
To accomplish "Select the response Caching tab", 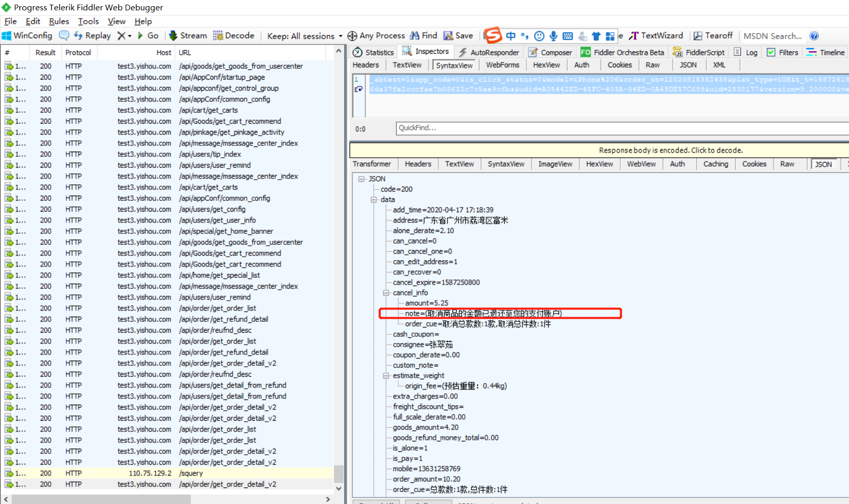I will (x=715, y=164).
